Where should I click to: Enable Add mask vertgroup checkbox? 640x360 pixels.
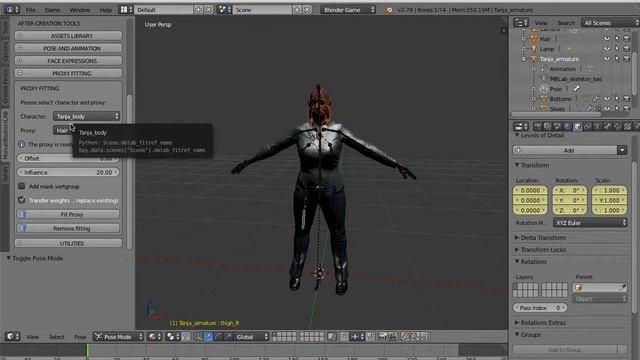coord(22,186)
